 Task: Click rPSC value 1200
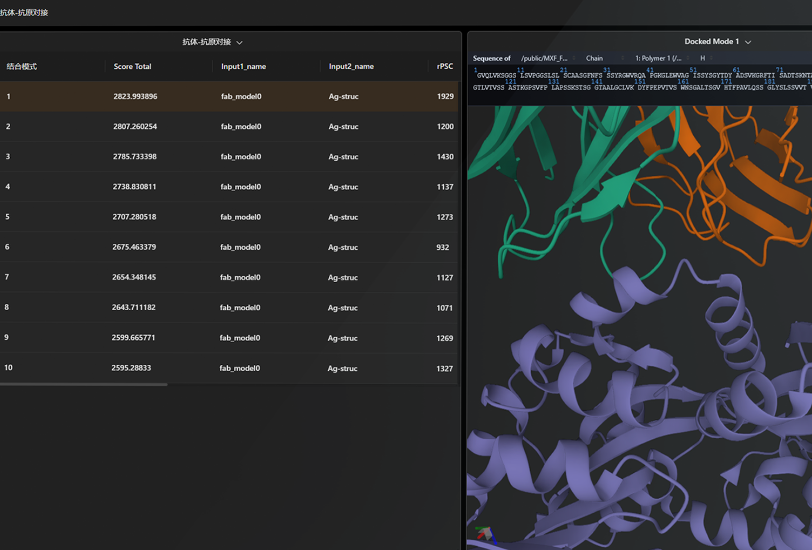445,126
